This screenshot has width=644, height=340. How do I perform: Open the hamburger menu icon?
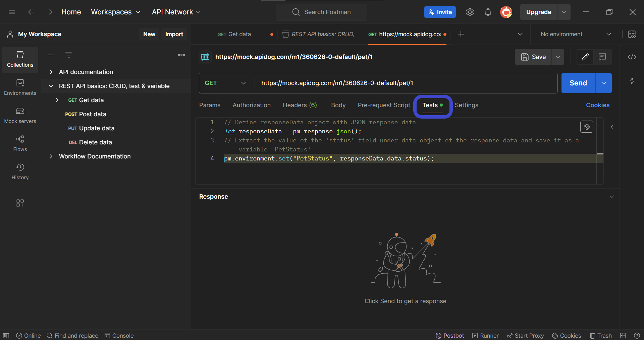coord(12,12)
